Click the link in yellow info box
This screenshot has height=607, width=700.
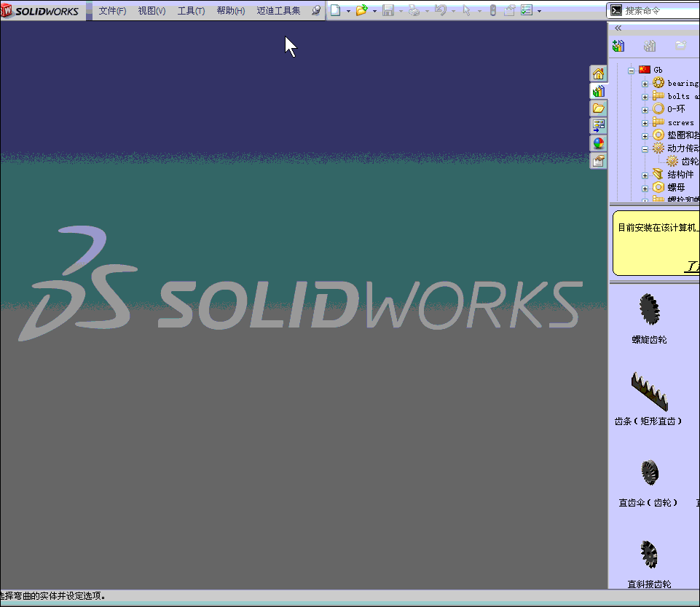693,266
